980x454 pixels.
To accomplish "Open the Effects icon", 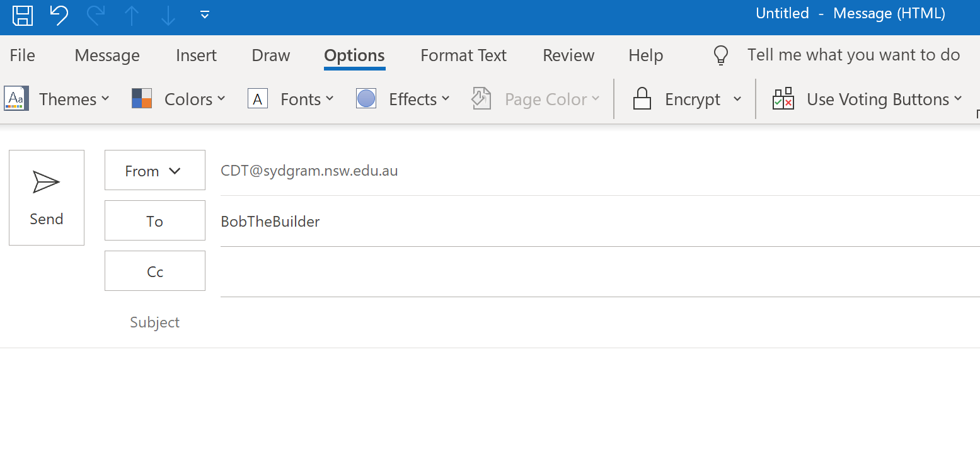I will pyautogui.click(x=366, y=98).
